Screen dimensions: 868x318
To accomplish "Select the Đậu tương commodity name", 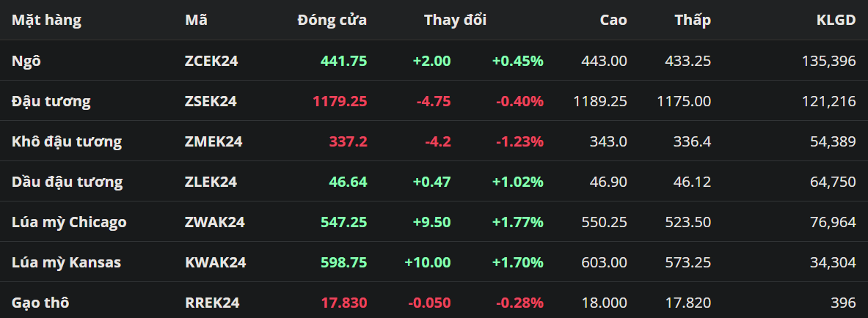I will tap(51, 101).
